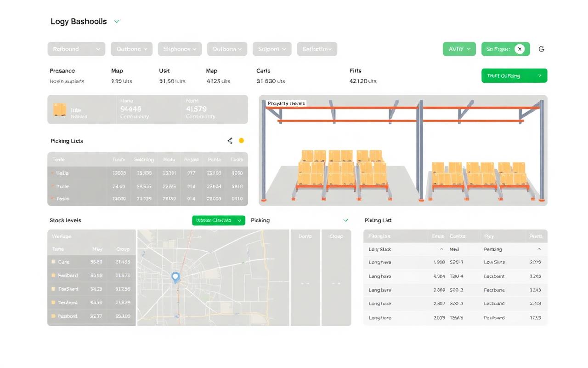
Task: Click the Ferlbund row in Stock levels
Action: point(91,303)
